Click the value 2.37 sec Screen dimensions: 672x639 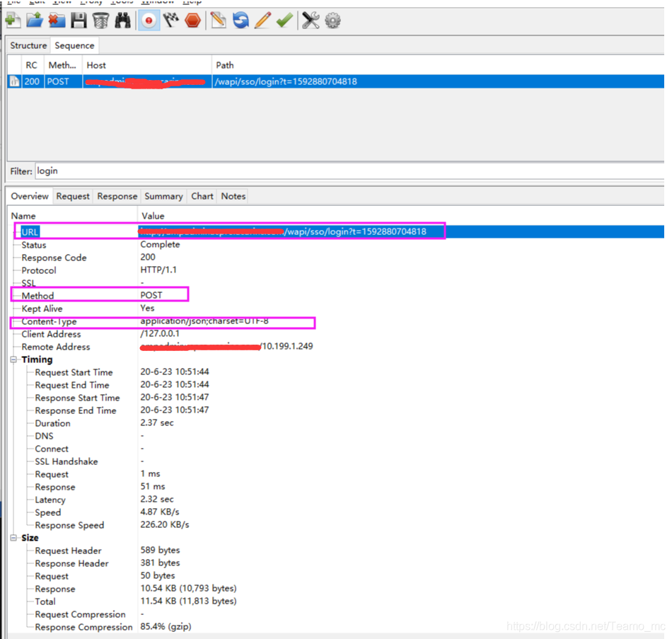(157, 423)
